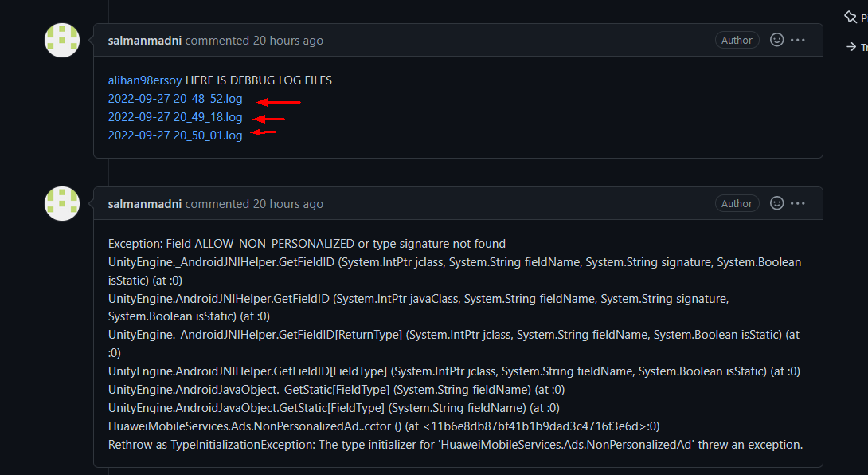868x475 pixels.
Task: Click salmanmadni's avatar beside the first comment
Action: [x=61, y=40]
